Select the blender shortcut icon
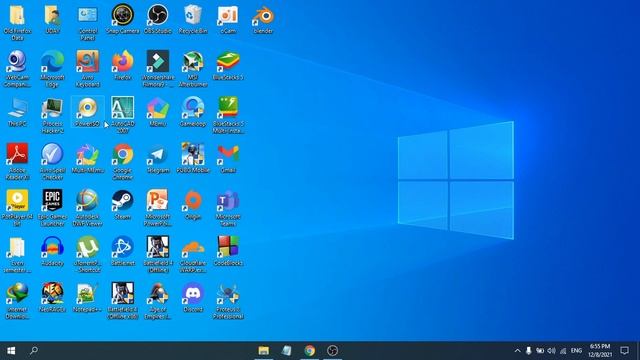Image resolution: width=640 pixels, height=360 pixels. coord(263,19)
